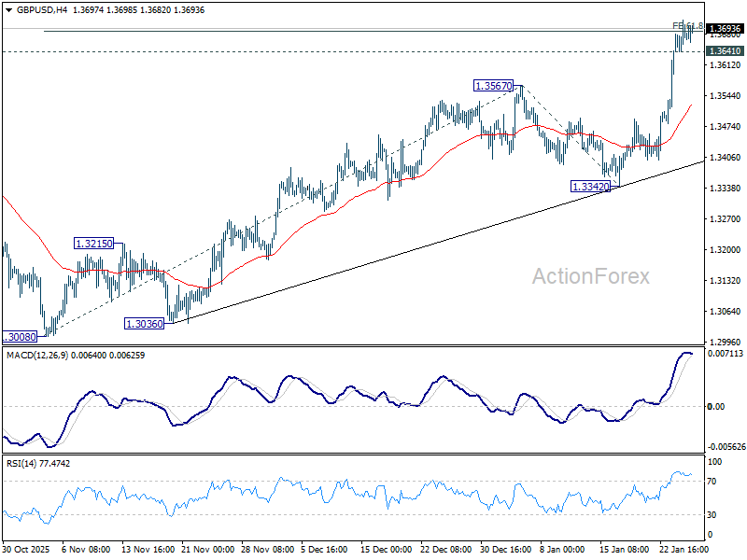Image resolution: width=747 pixels, height=560 pixels.
Task: Select the 1.33420 price label
Action: click(x=591, y=187)
